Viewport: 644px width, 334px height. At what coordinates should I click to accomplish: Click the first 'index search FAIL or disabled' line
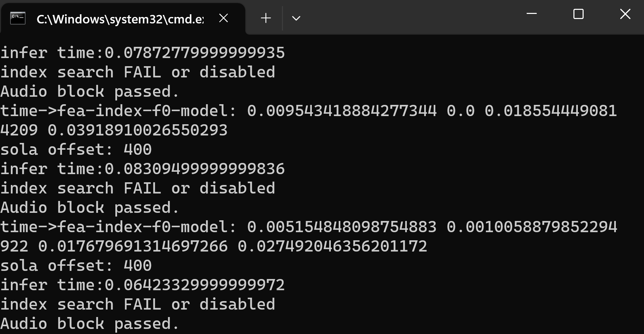click(137, 72)
